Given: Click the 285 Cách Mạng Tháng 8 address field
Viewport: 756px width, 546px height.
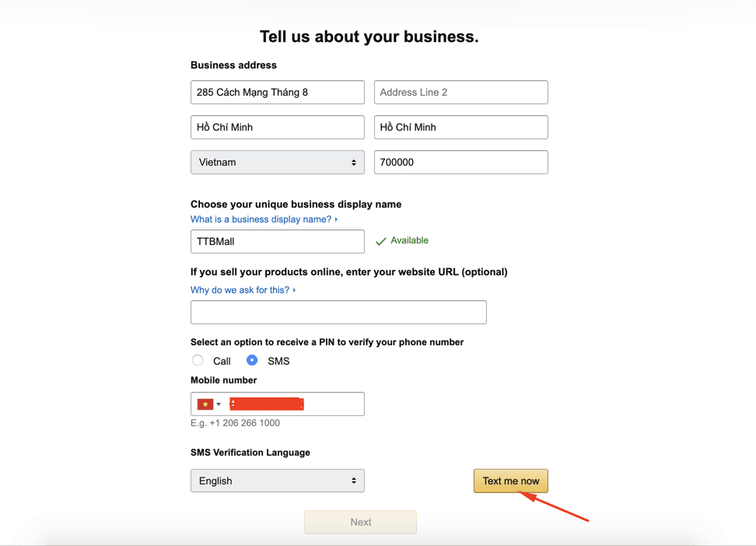Looking at the screenshot, I should (x=277, y=92).
